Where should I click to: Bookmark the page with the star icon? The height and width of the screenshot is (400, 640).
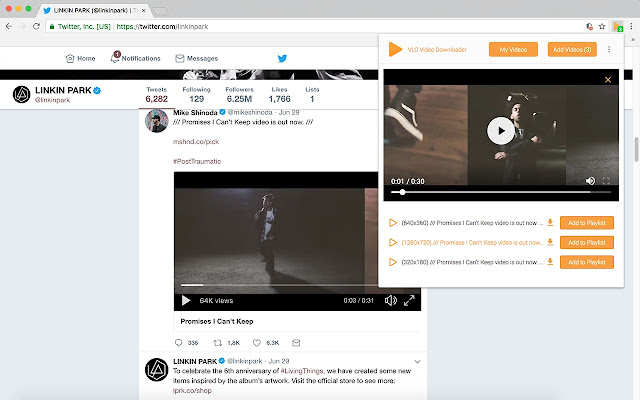coord(602,27)
